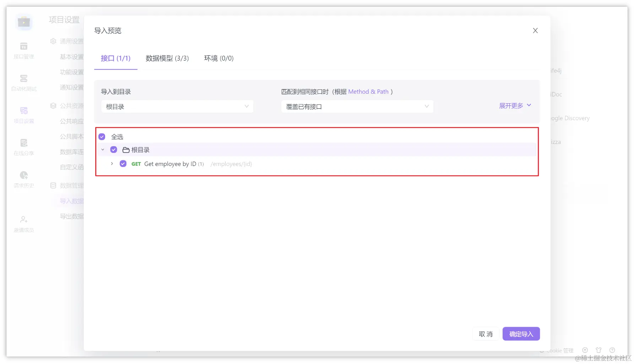Open the 覆盖已有接口 matching-rule dropdown
Screen dimensions: 634x364
click(357, 106)
